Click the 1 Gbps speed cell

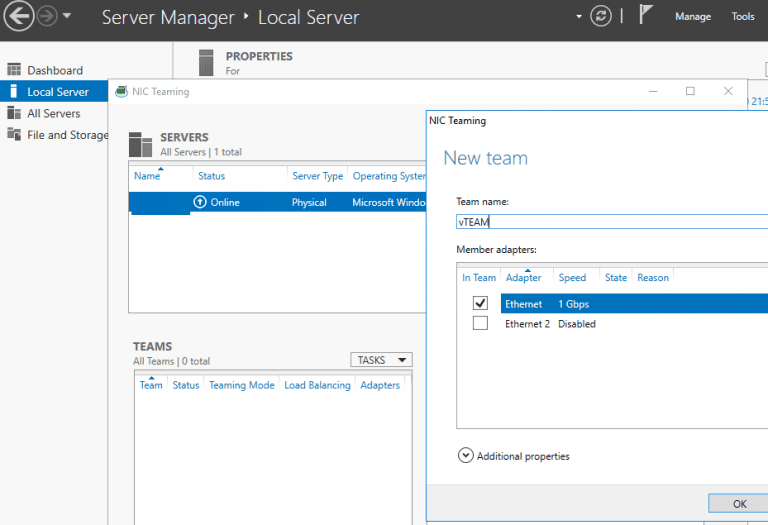pyautogui.click(x=574, y=304)
